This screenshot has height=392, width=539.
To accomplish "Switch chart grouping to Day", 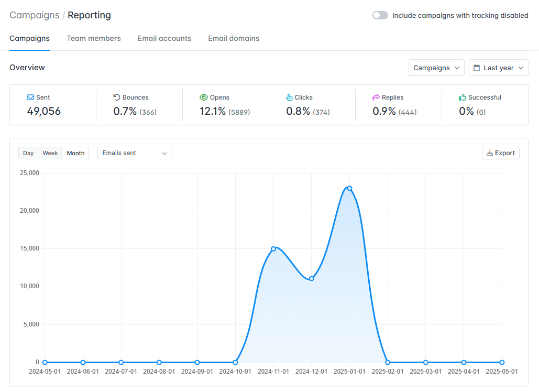I will tap(28, 153).
